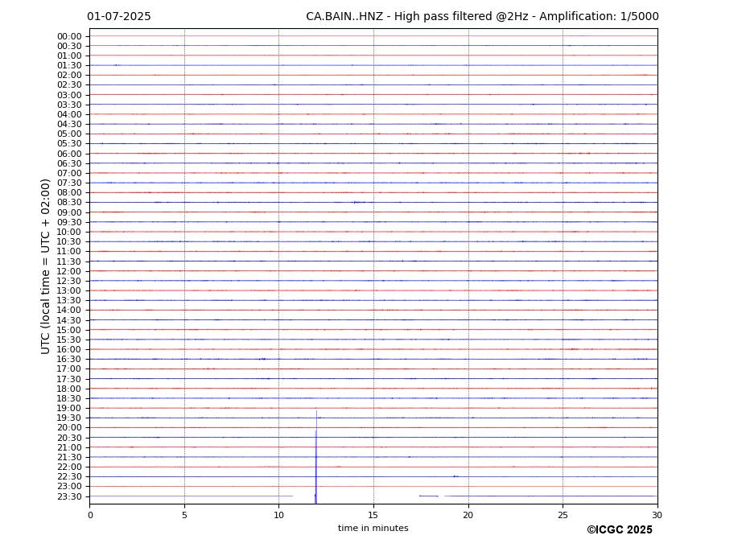
Task: Click the 08:00 time row label
Action: [x=69, y=192]
